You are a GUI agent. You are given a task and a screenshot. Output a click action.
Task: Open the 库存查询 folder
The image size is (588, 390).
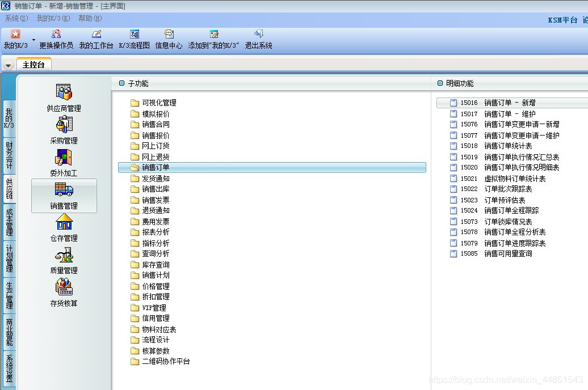(x=150, y=265)
